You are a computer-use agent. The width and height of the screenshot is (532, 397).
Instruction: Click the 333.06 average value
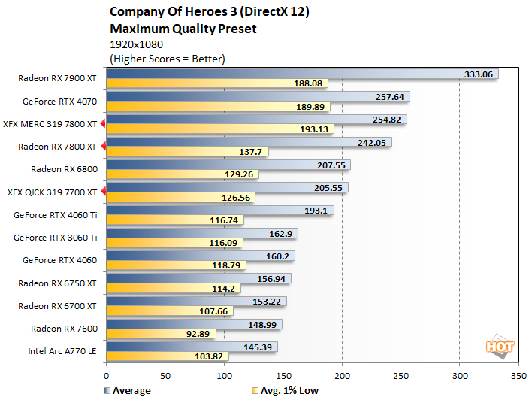point(479,74)
